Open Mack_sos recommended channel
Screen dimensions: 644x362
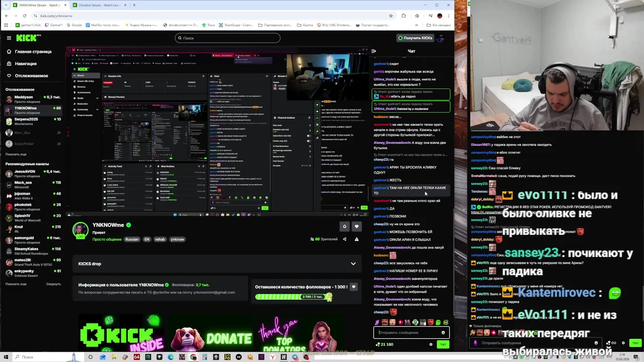pyautogui.click(x=33, y=184)
